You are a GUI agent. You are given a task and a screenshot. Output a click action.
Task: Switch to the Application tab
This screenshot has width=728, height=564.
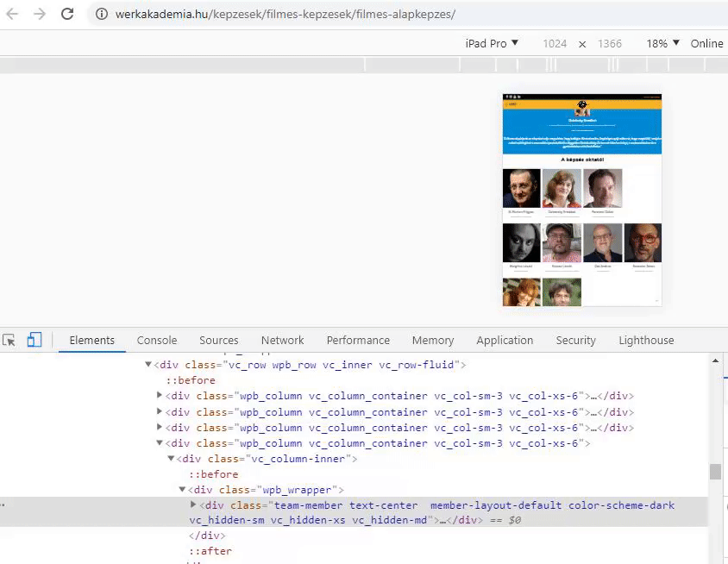[x=505, y=341]
